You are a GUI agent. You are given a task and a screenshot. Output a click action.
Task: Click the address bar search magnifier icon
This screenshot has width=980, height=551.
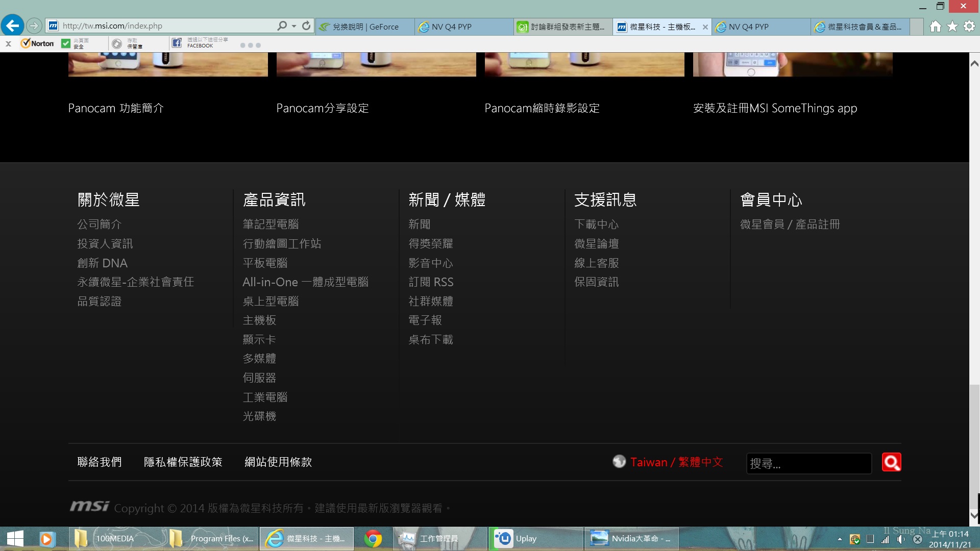282,26
